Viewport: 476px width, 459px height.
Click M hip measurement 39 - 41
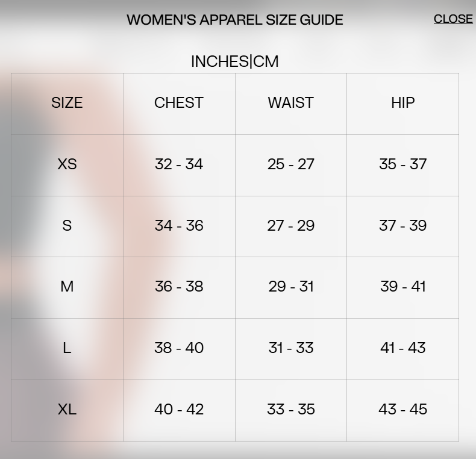pos(402,287)
